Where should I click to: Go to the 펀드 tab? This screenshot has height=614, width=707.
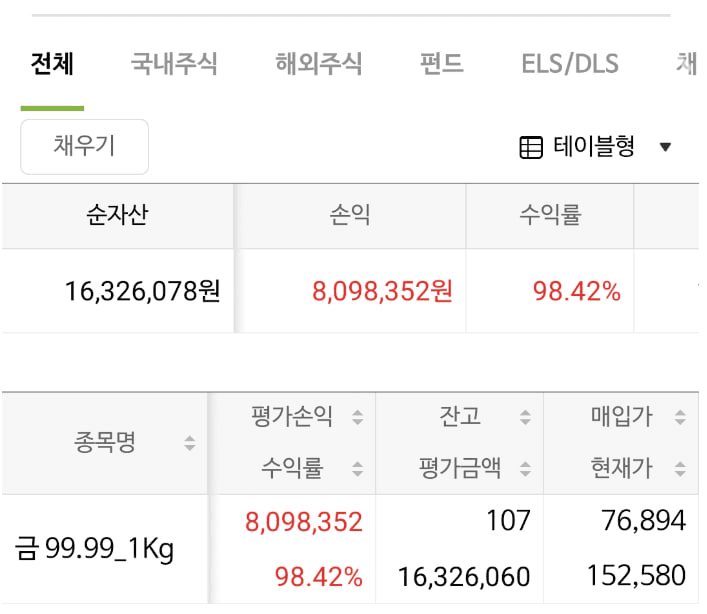tap(442, 65)
